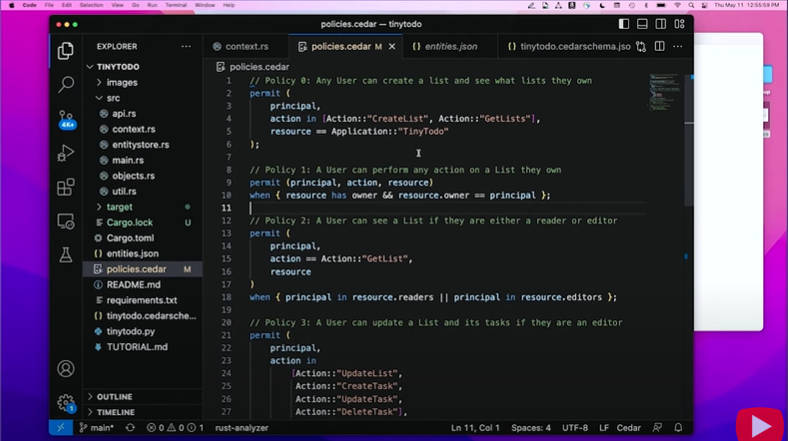Click rust-analyzer in status bar
The image size is (788, 441).
click(x=242, y=428)
